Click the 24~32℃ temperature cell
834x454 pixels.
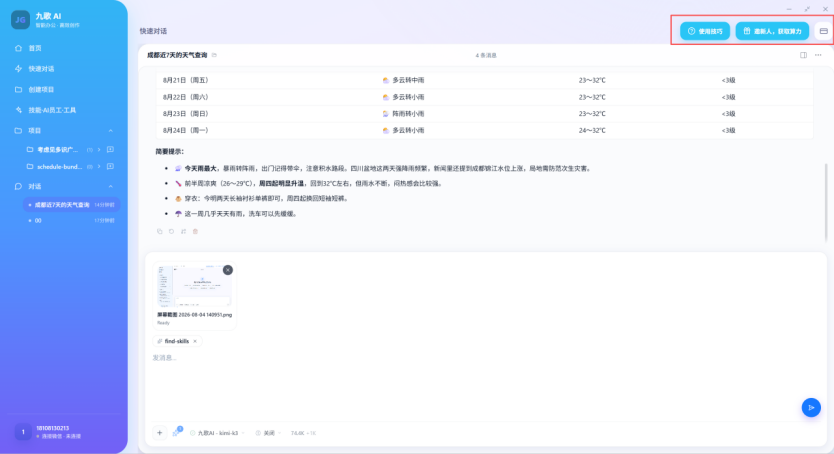(592, 130)
